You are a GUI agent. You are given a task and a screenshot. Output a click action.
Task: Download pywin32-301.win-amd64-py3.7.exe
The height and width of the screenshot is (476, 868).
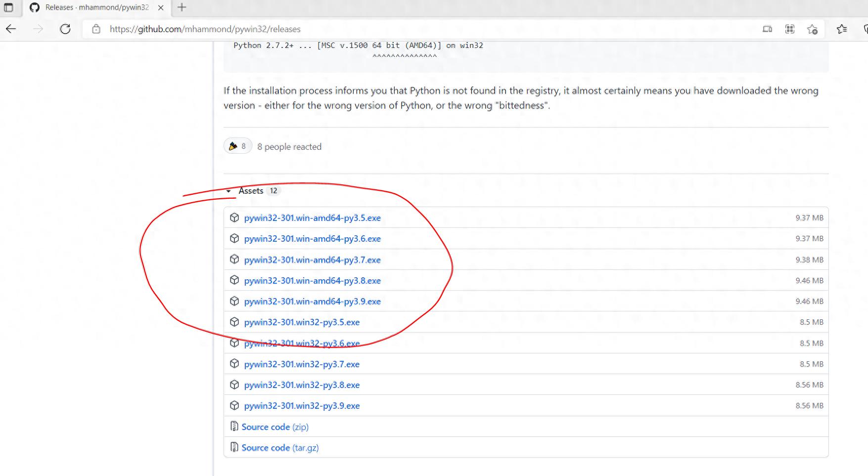point(313,260)
